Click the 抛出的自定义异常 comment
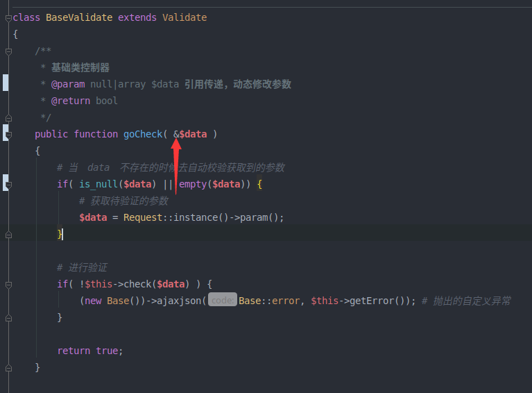 point(467,301)
